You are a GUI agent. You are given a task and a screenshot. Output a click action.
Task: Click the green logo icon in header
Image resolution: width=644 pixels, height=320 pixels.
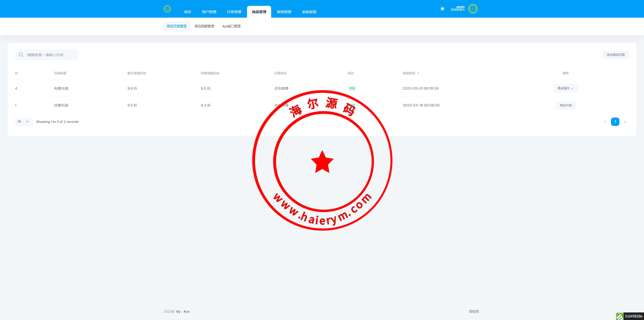[167, 9]
